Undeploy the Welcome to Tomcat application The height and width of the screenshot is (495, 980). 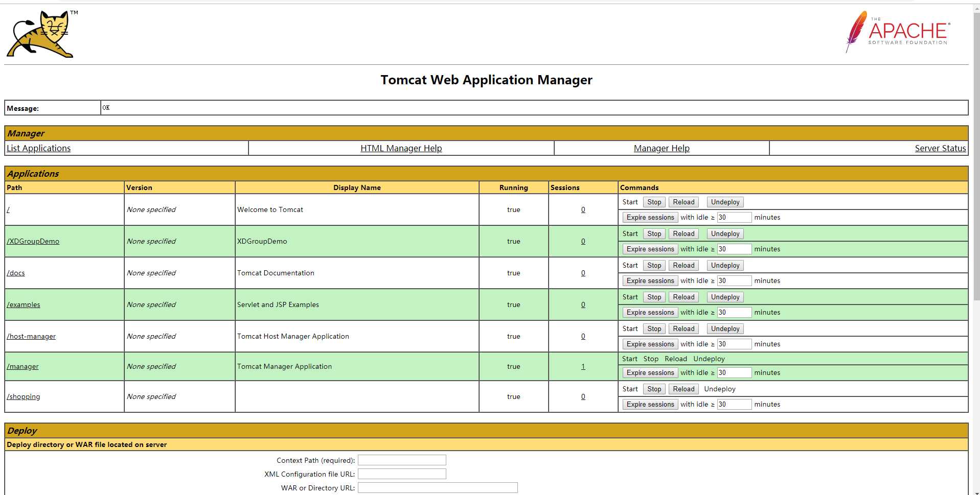tap(725, 202)
